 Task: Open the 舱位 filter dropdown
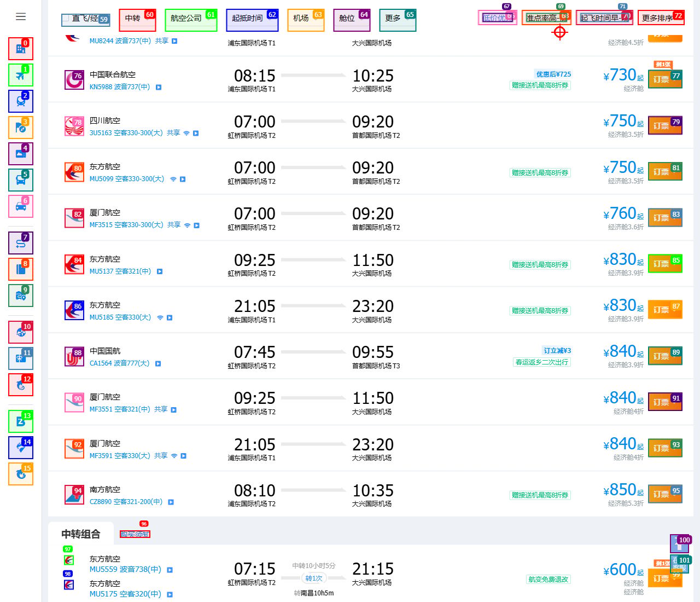(x=352, y=20)
